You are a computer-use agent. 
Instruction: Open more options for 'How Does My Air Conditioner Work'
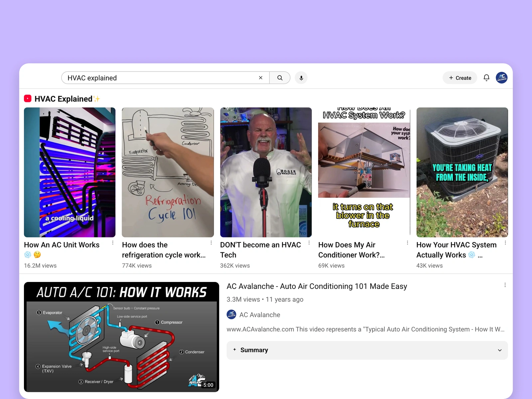point(407,243)
